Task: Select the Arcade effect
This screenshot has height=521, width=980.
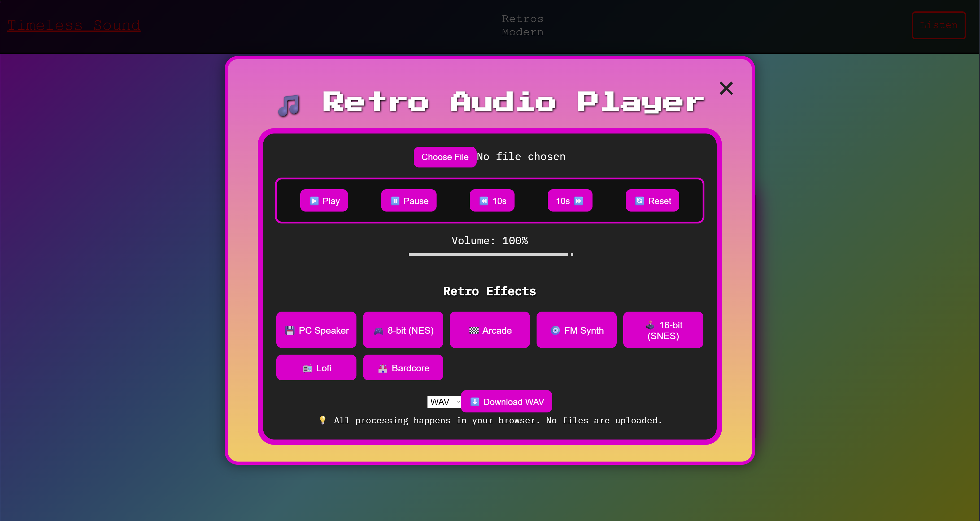Action: pos(490,330)
